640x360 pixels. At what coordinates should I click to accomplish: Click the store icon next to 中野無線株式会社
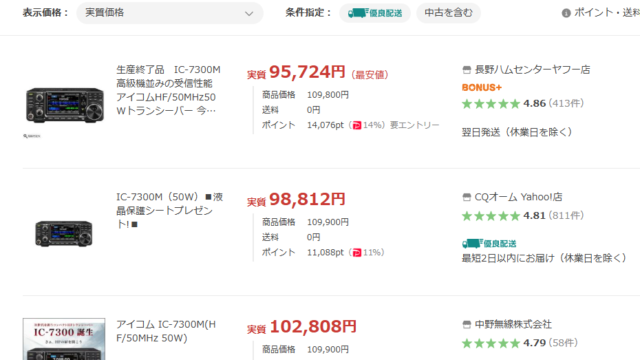pyautogui.click(x=467, y=324)
